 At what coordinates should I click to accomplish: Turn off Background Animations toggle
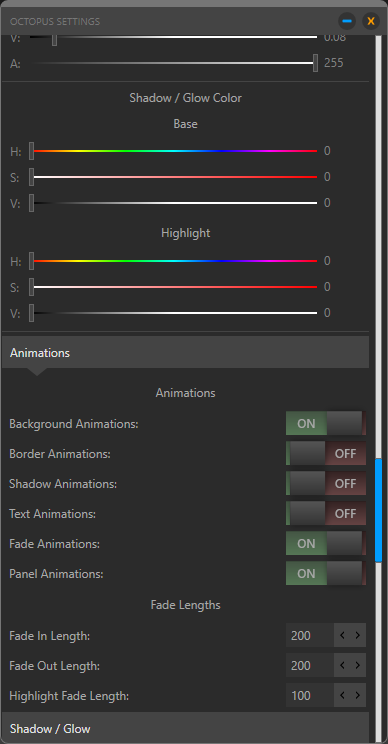coord(326,424)
